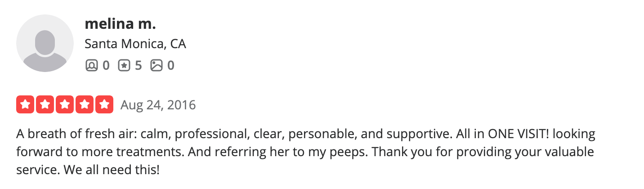Click the 0 beside the friends icon

106,66
